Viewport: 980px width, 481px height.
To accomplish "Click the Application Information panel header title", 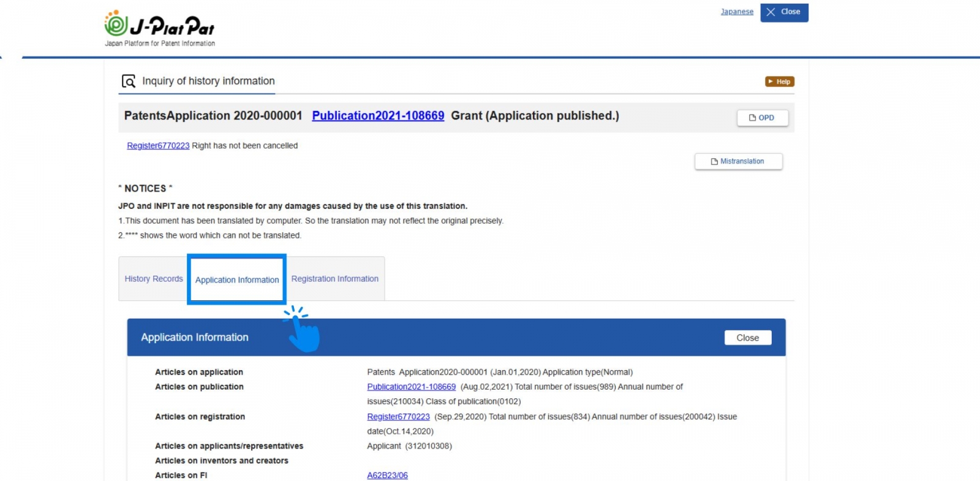I will click(195, 338).
